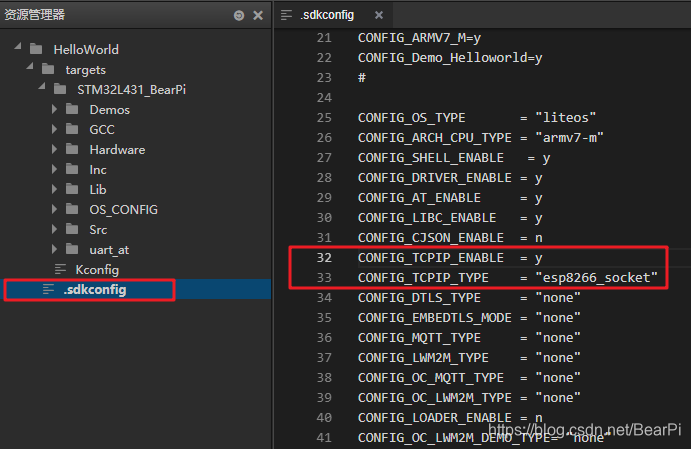Expand the Inc folder arrow
Screen dimensions: 691x449
(x=54, y=169)
